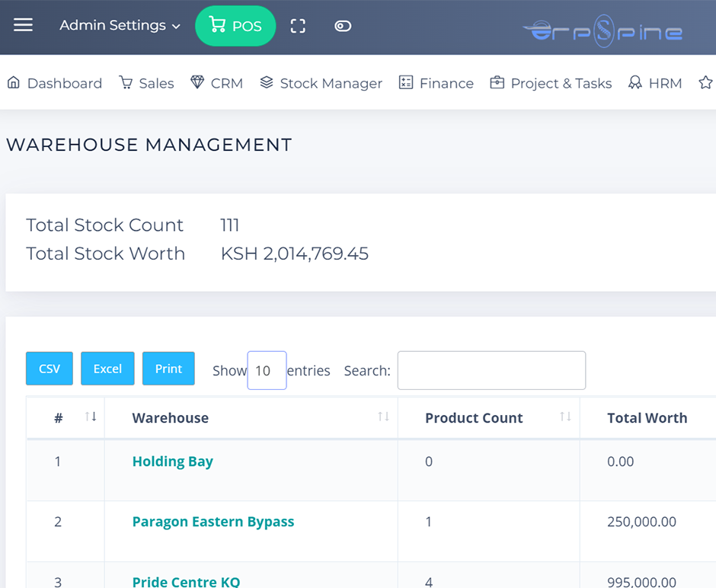Click the star icon in navigation bar

(x=705, y=83)
